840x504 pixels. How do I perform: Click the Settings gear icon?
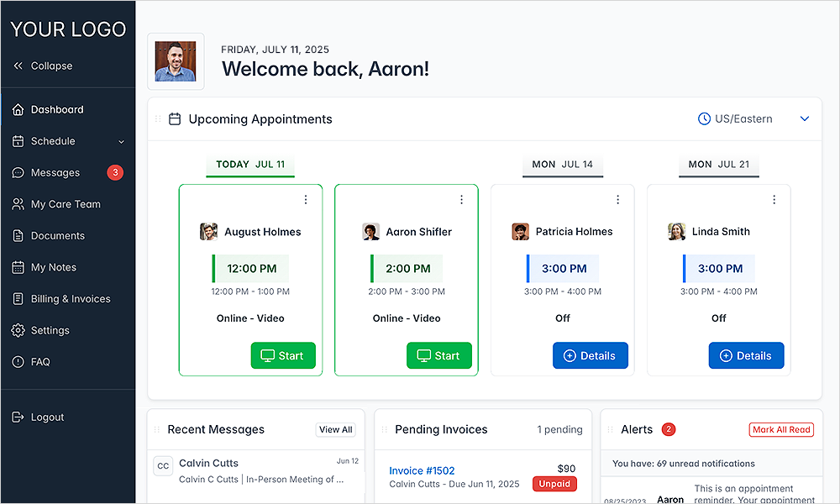point(18,330)
